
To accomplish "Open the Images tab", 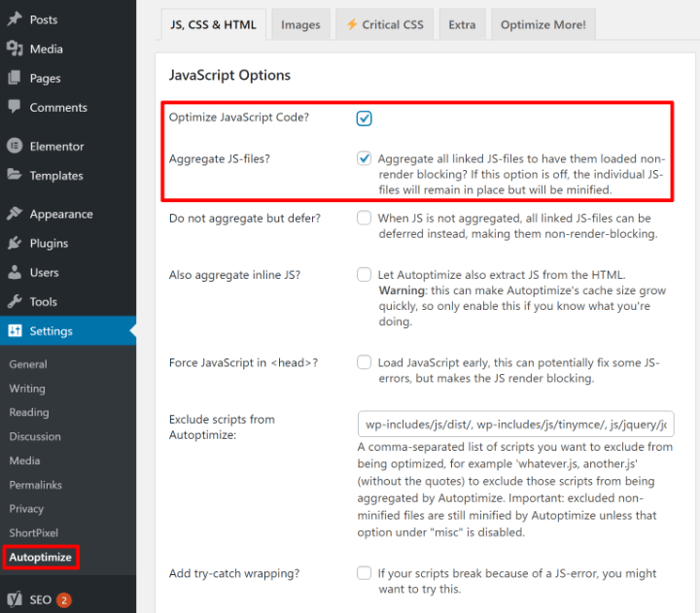I will pyautogui.click(x=300, y=24).
